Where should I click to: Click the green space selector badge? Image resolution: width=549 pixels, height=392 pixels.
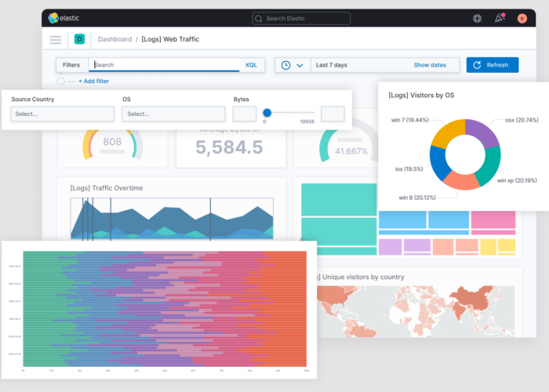[x=79, y=39]
